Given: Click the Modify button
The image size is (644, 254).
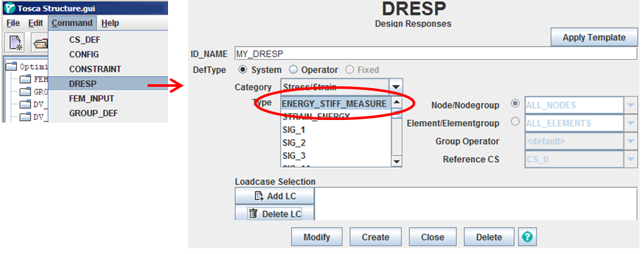Looking at the screenshot, I should pos(316,237).
